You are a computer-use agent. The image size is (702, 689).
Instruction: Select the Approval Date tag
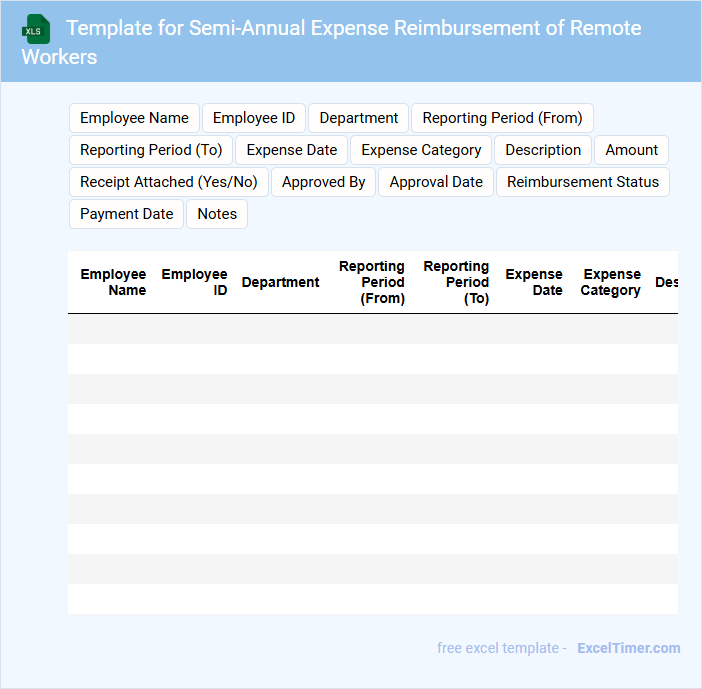point(436,182)
